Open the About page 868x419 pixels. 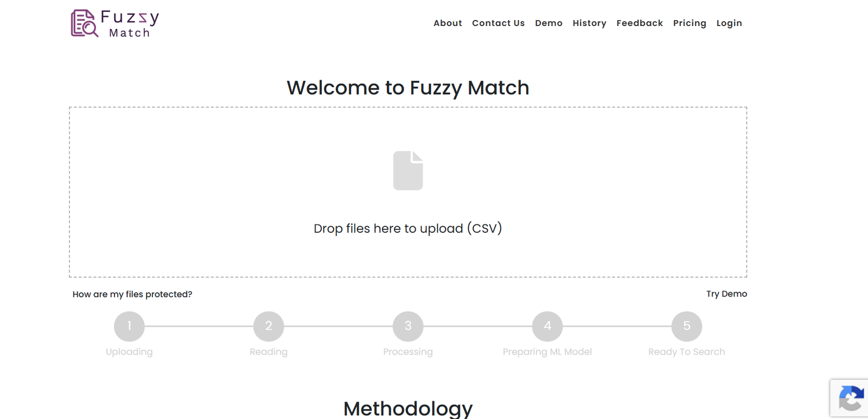pyautogui.click(x=448, y=23)
